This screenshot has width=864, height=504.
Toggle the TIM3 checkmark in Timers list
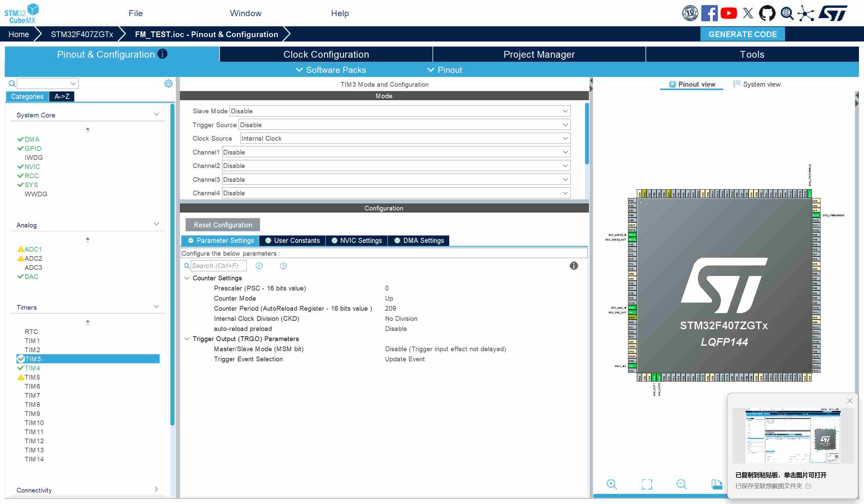[21, 359]
